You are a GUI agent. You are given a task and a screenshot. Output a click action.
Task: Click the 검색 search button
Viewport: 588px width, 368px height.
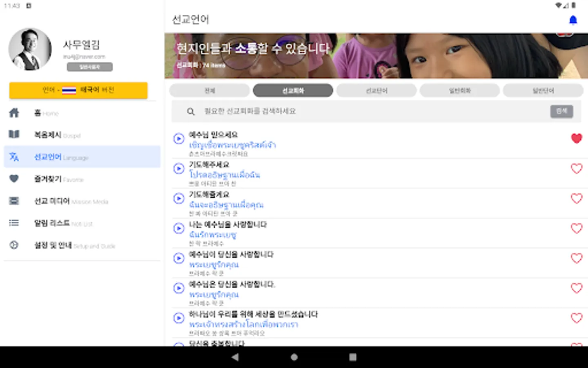point(561,111)
